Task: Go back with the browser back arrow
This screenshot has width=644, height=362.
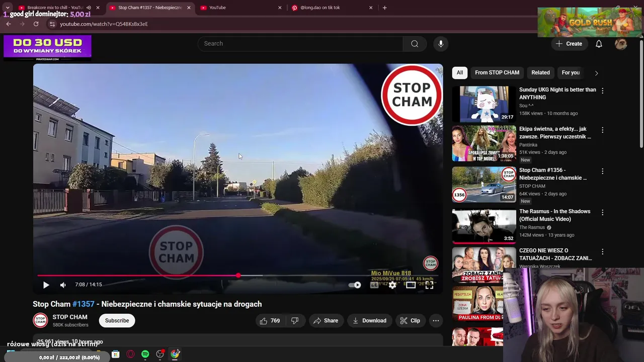Action: click(x=9, y=24)
